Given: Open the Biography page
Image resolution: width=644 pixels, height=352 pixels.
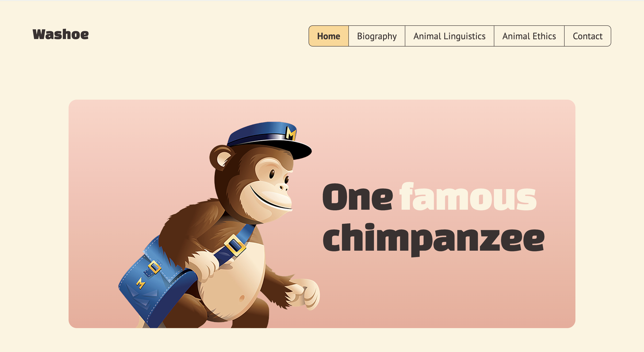Looking at the screenshot, I should click(x=377, y=36).
